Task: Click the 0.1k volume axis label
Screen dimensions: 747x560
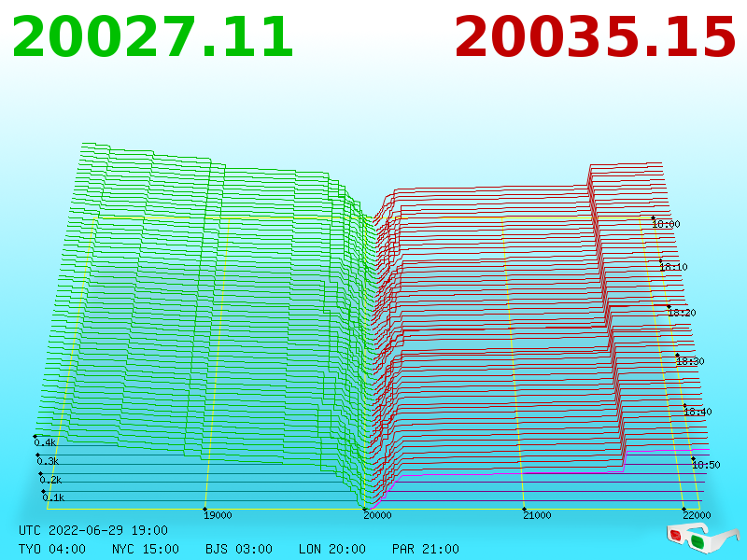Action: [x=53, y=498]
